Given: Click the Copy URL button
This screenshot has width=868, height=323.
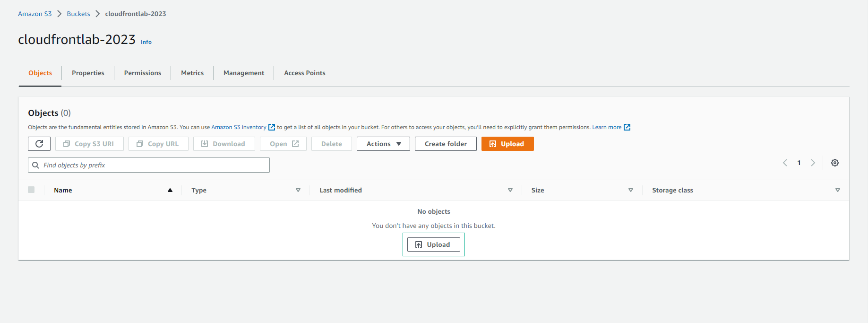Looking at the screenshot, I should pos(158,144).
